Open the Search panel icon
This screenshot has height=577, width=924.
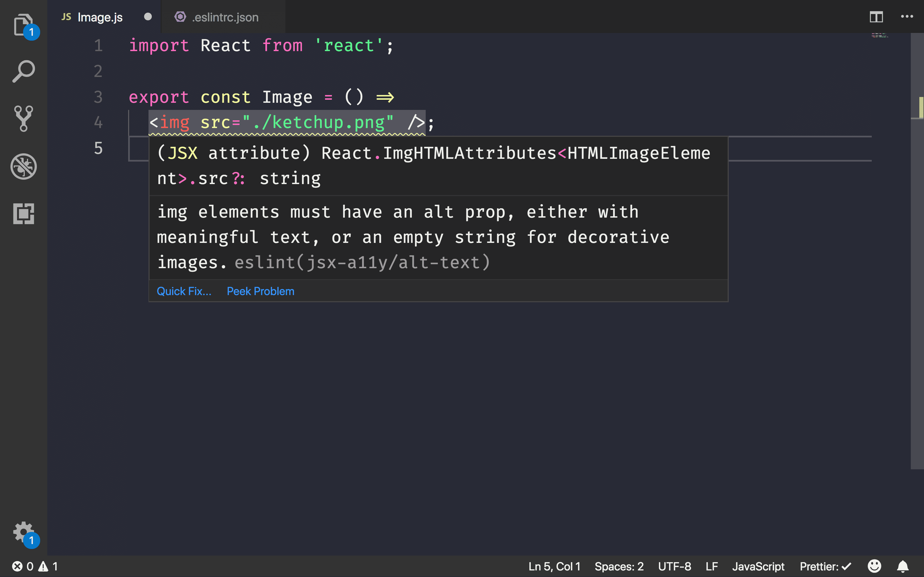pos(23,71)
